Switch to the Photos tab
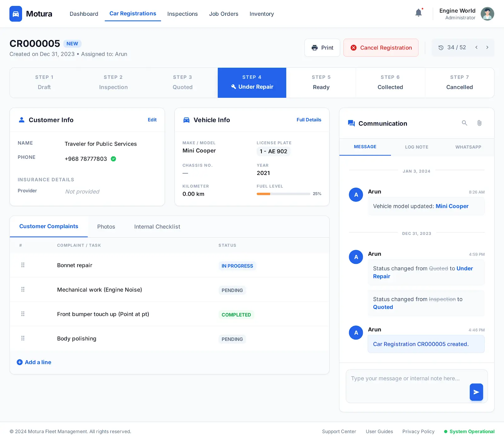The image size is (504, 441). pos(106,227)
